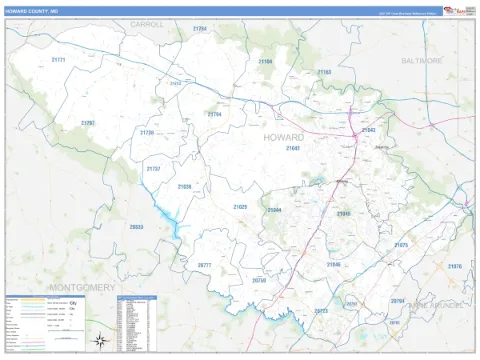The height and width of the screenshot is (360, 480).
Task: Click ZIP code 21044 label
Action: (x=274, y=210)
